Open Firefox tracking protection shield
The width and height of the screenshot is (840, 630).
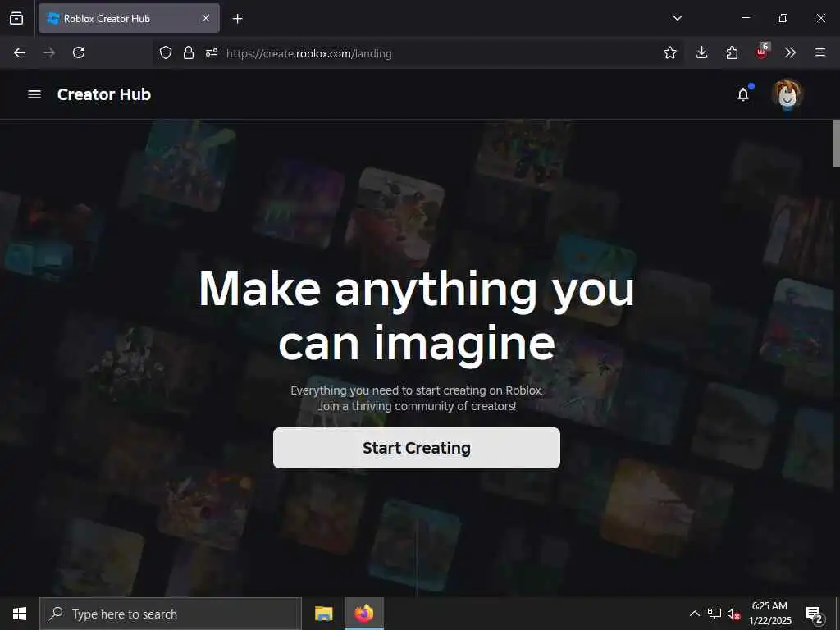point(166,52)
